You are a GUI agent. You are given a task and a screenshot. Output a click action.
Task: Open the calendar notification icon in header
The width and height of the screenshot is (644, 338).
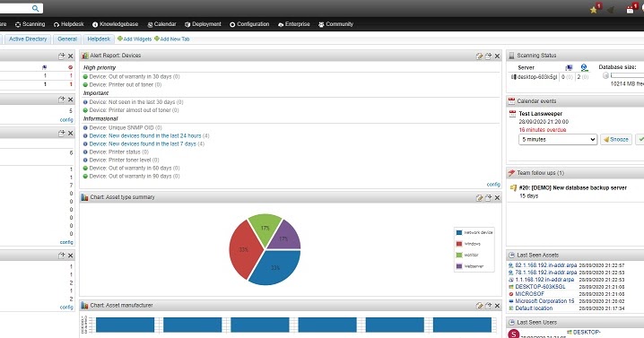631,9
